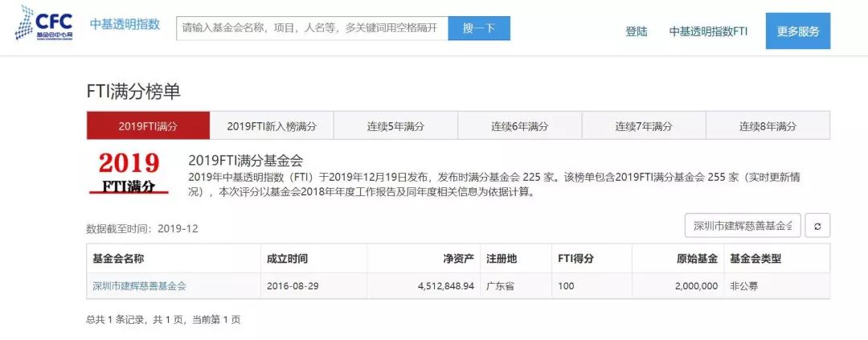Click the 更多服务 button
The height and width of the screenshot is (340, 868).
tap(798, 31)
